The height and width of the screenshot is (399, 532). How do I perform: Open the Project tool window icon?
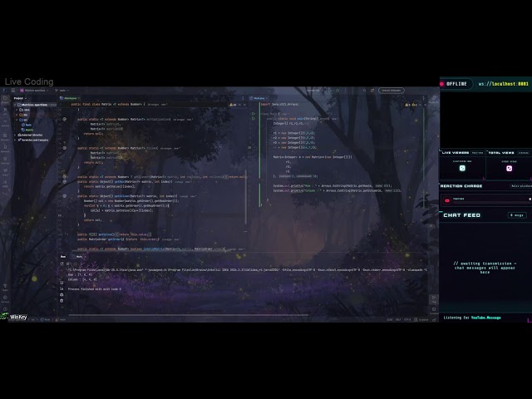[5, 99]
